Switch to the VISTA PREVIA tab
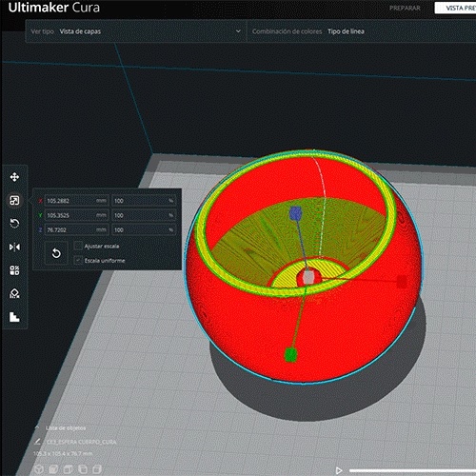 455,9
